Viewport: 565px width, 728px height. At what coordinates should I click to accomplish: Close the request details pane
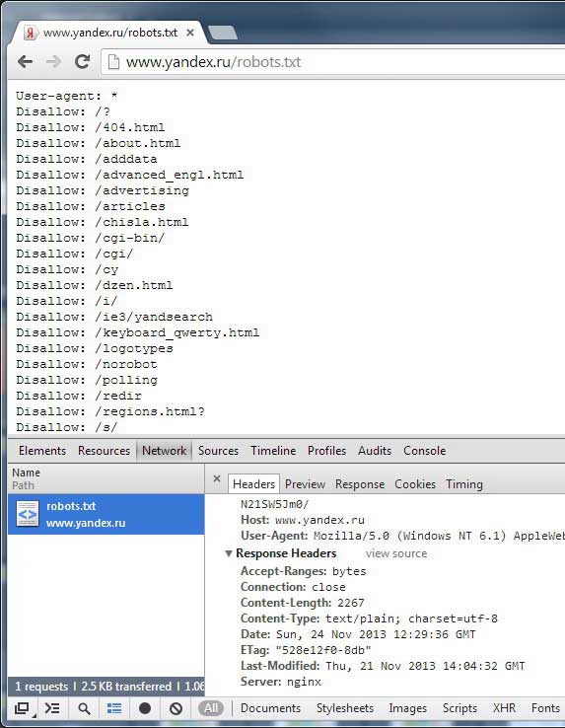[x=217, y=478]
